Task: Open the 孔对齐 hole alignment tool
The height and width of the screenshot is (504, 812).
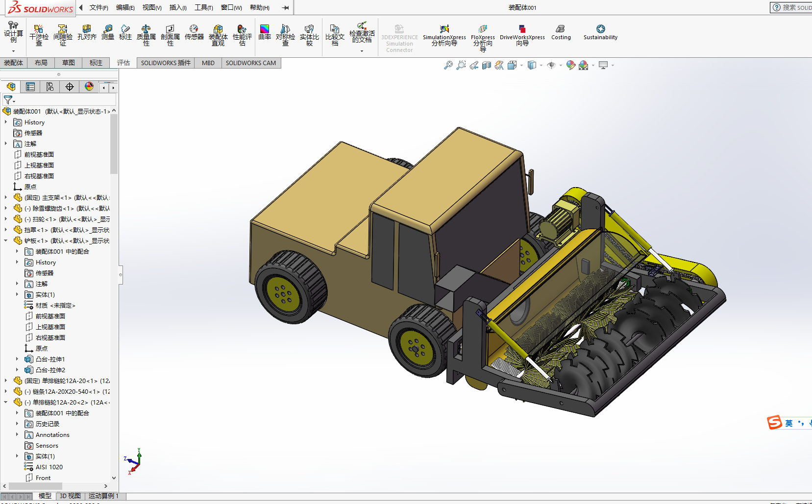Action: coord(87,32)
